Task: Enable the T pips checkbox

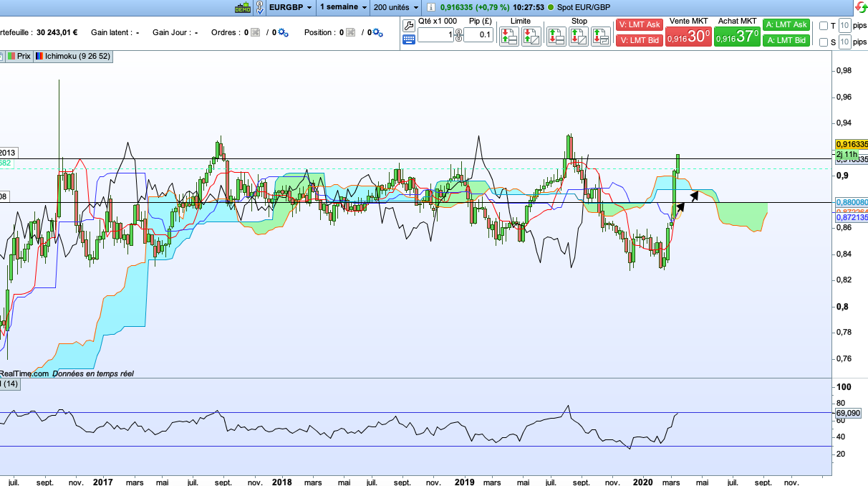Action: 824,26
